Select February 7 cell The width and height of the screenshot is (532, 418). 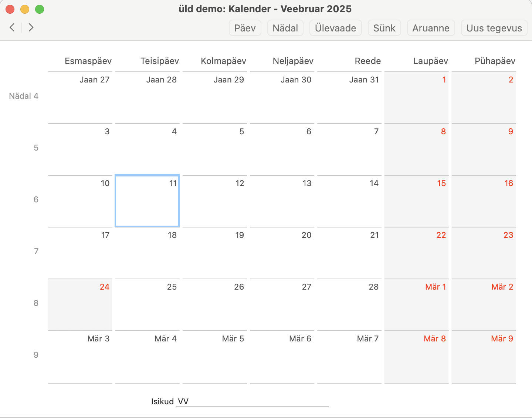pyautogui.click(x=349, y=149)
